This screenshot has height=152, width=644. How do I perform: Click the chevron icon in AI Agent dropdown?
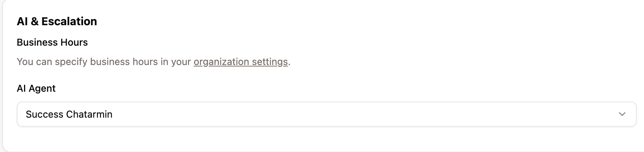pyautogui.click(x=622, y=114)
